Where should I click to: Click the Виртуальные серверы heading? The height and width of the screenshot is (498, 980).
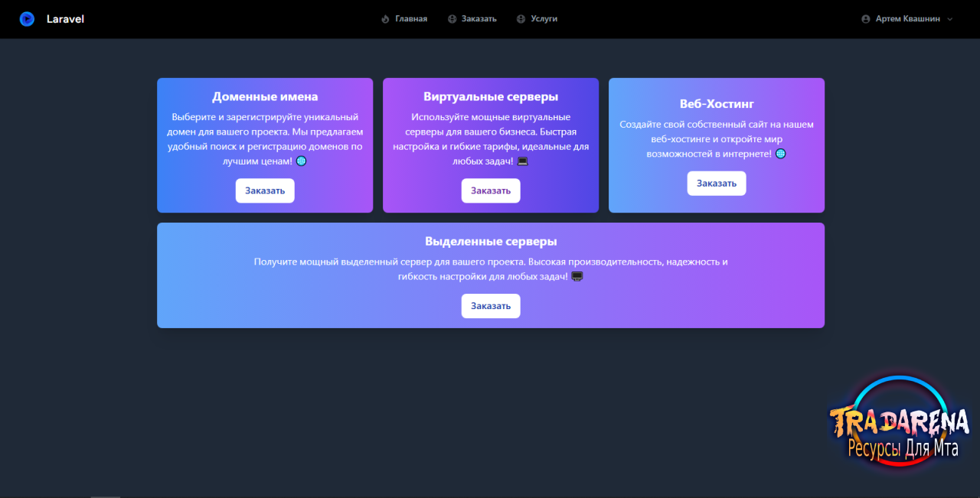(491, 97)
